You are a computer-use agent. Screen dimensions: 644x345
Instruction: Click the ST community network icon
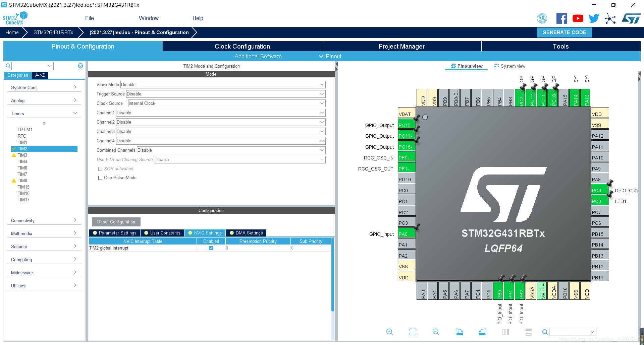click(610, 18)
